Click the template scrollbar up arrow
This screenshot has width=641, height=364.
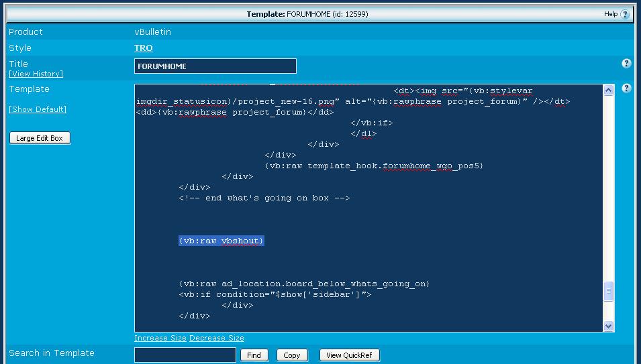[608, 90]
